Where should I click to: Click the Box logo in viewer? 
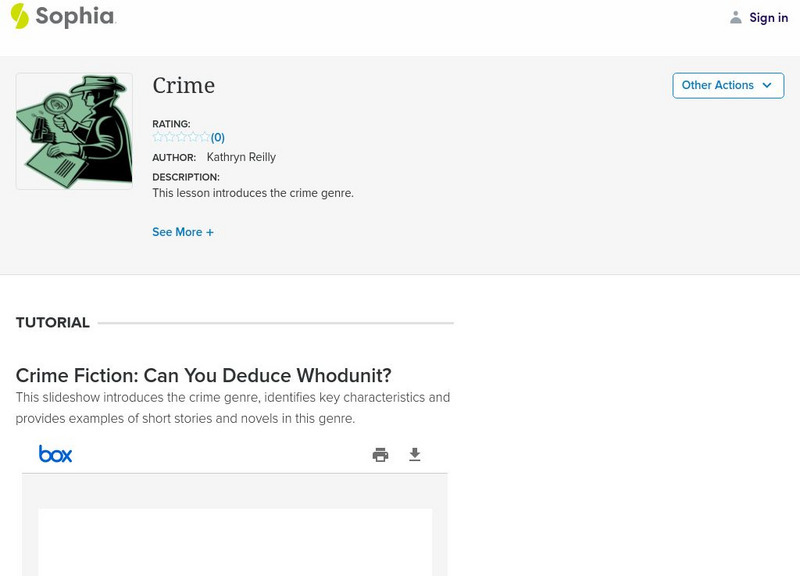click(x=56, y=454)
